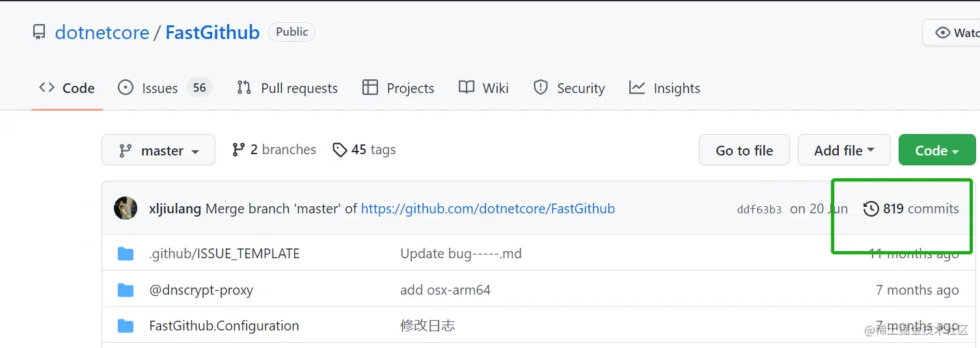980x348 pixels.
Task: Click the Pull requests branch icon
Action: click(244, 87)
